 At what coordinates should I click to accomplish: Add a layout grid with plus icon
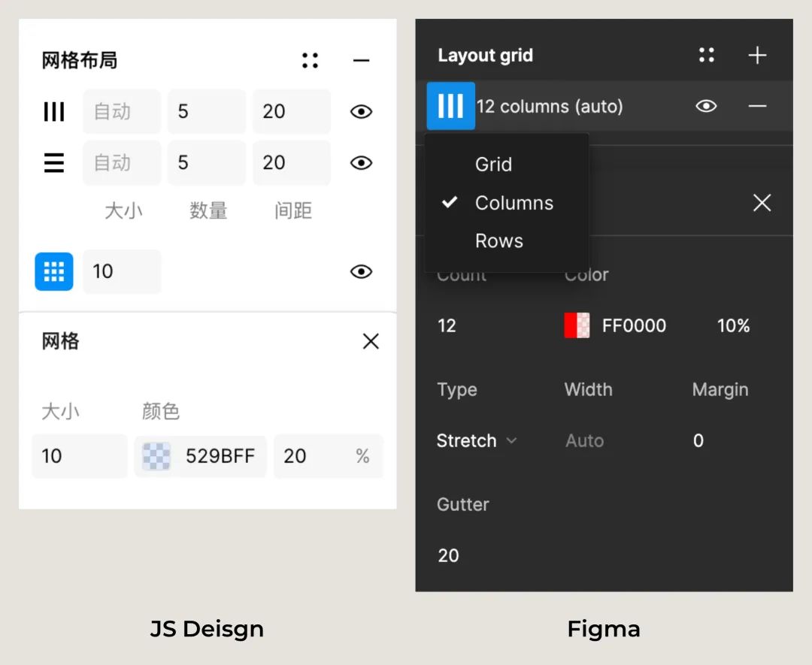pyautogui.click(x=757, y=56)
